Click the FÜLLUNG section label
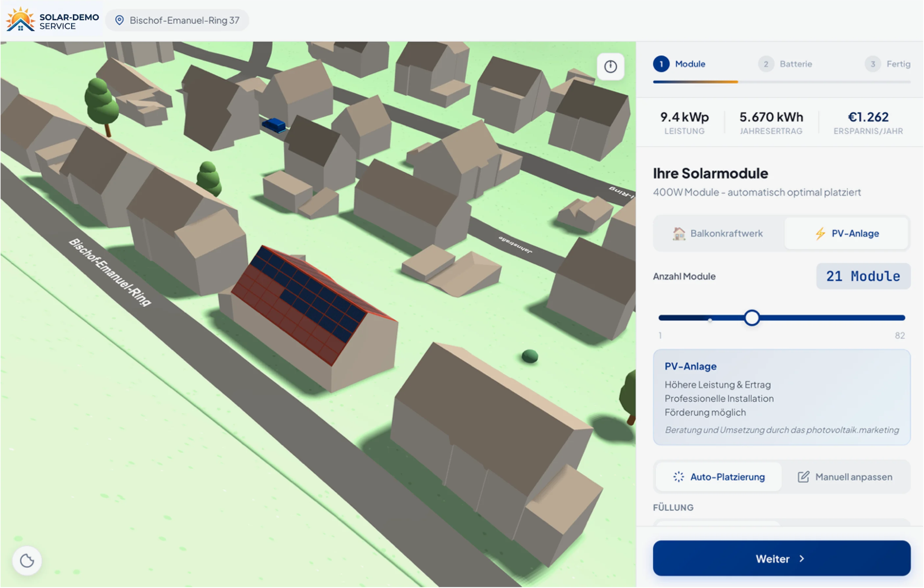 click(673, 507)
